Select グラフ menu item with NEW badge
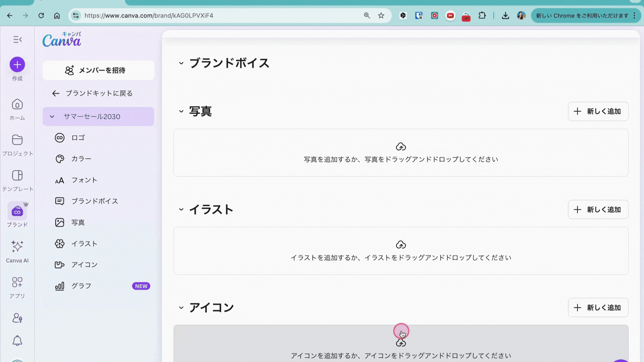This screenshot has width=644, height=362. pos(81,286)
